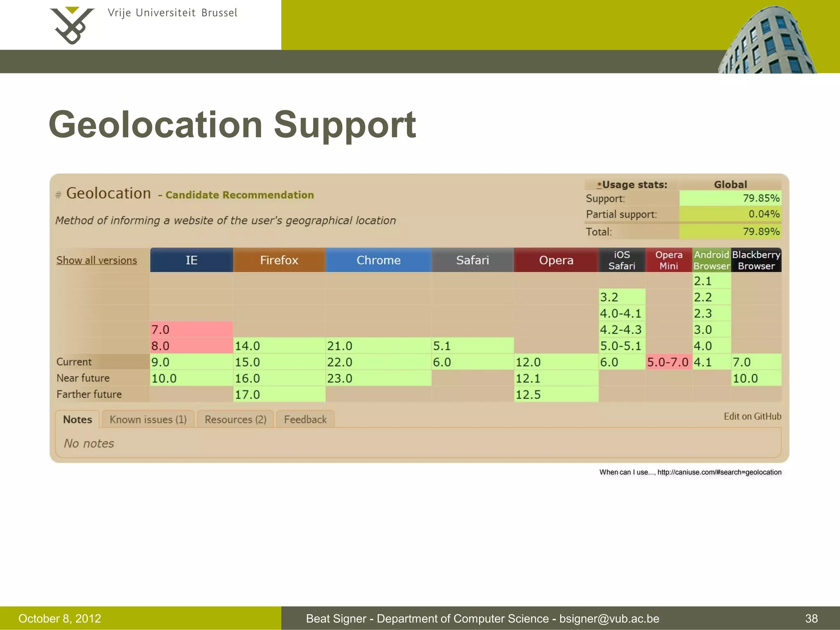The height and width of the screenshot is (630, 840).
Task: Click the Android 2.1 cell
Action: (712, 281)
